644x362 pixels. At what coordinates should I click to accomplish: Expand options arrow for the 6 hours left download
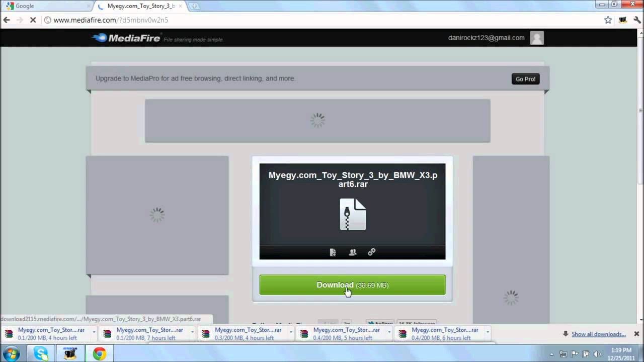point(488,332)
